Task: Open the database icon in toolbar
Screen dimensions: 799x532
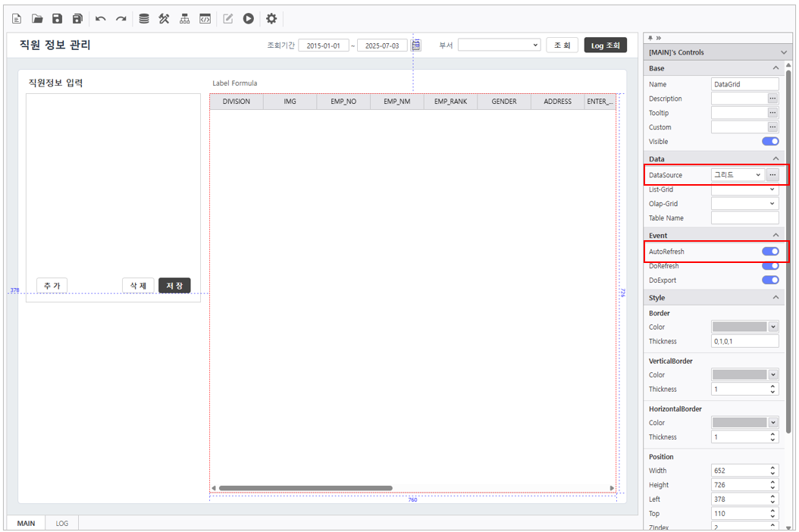Action: (x=144, y=19)
